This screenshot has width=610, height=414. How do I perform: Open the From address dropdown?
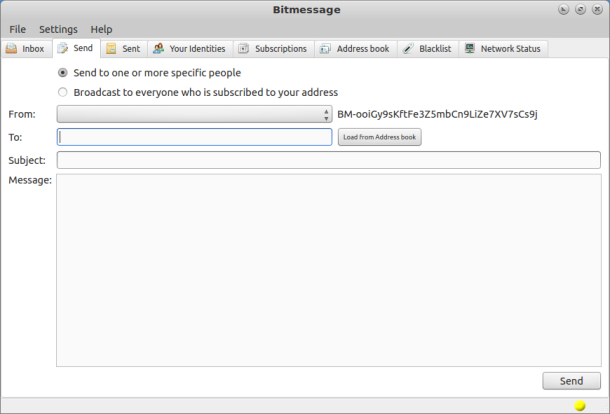pos(195,114)
